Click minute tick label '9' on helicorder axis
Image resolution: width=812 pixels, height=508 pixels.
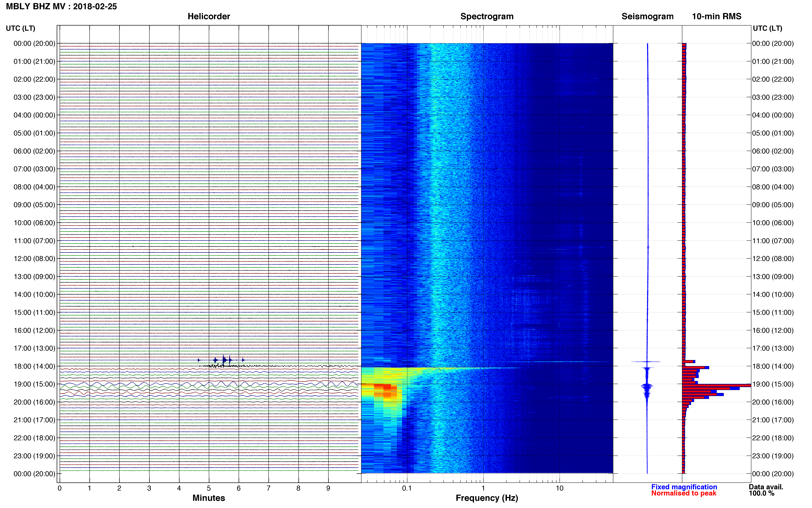328,488
